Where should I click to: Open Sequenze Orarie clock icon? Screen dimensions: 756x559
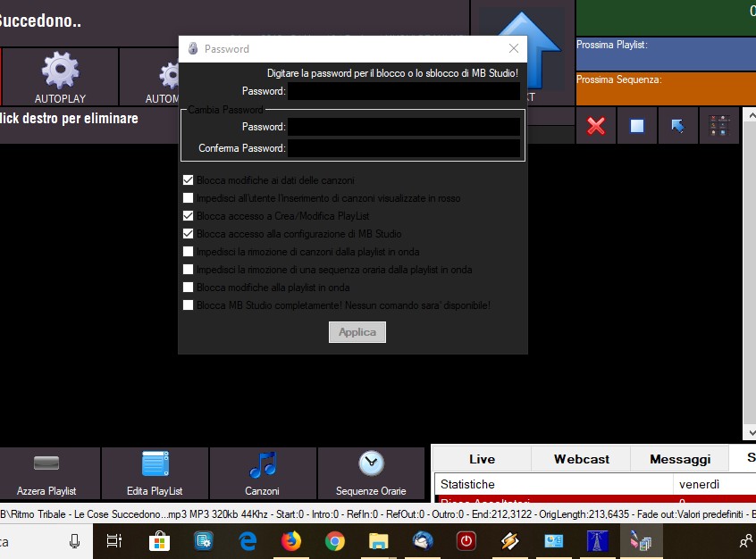point(371,464)
